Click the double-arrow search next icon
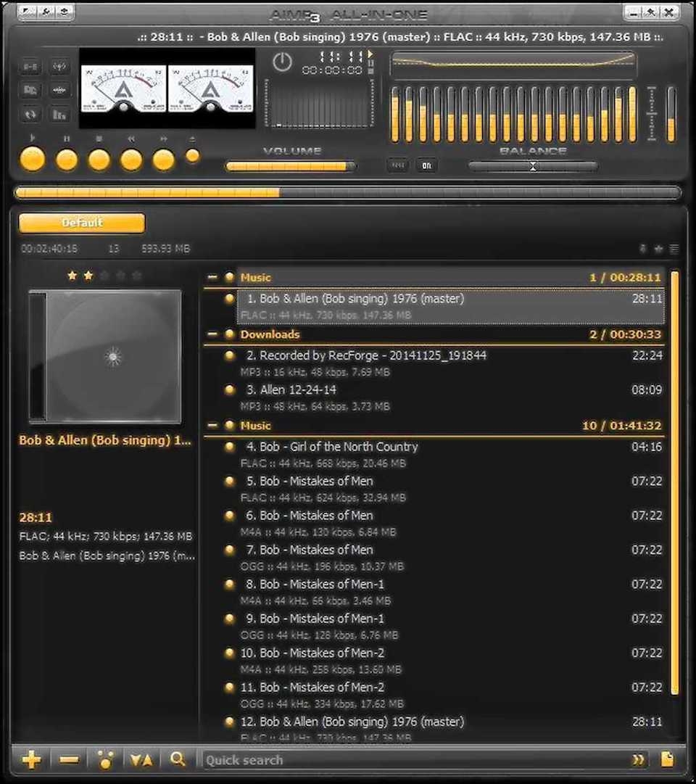 [639, 760]
